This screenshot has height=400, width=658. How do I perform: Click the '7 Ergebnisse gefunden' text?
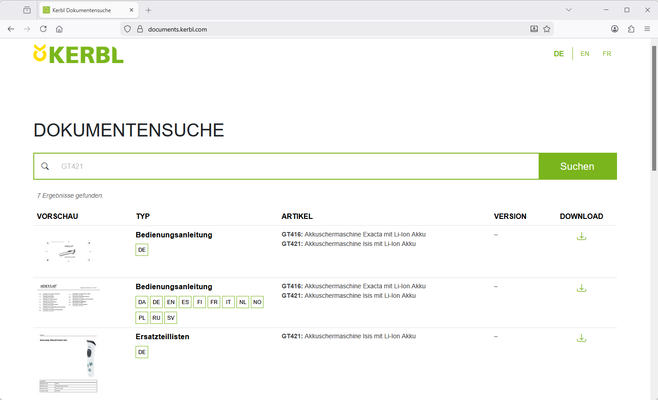click(x=70, y=196)
